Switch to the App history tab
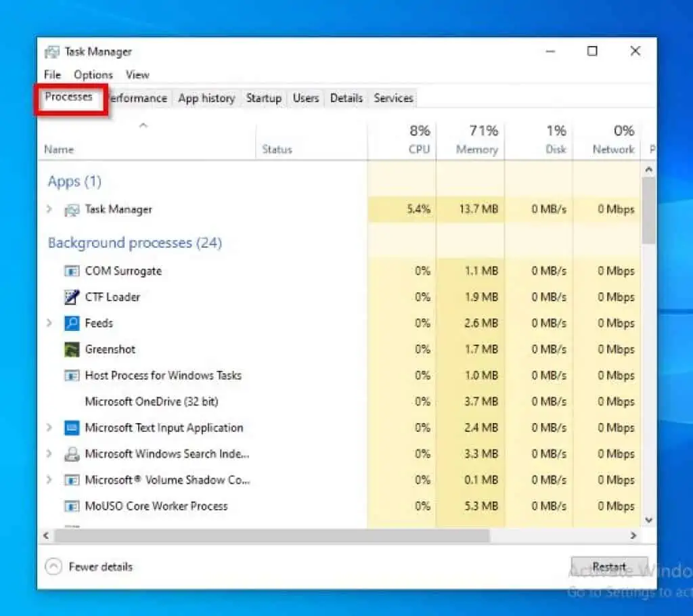The width and height of the screenshot is (693, 616). 206,98
